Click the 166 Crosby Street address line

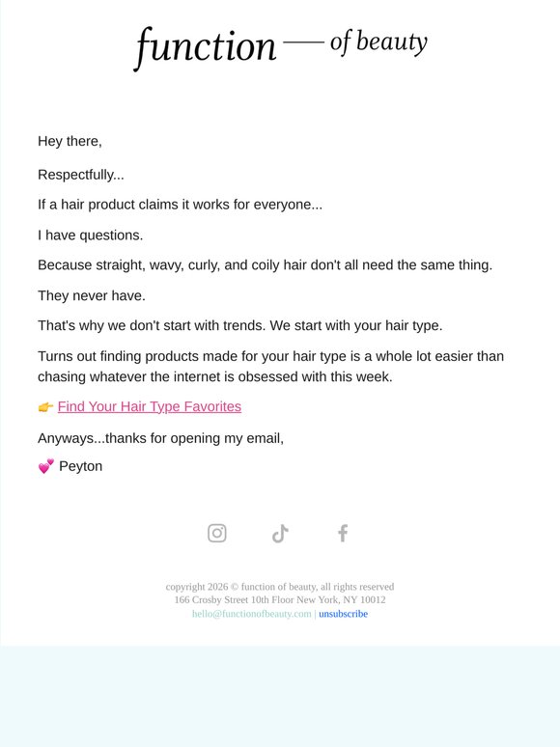tap(280, 599)
